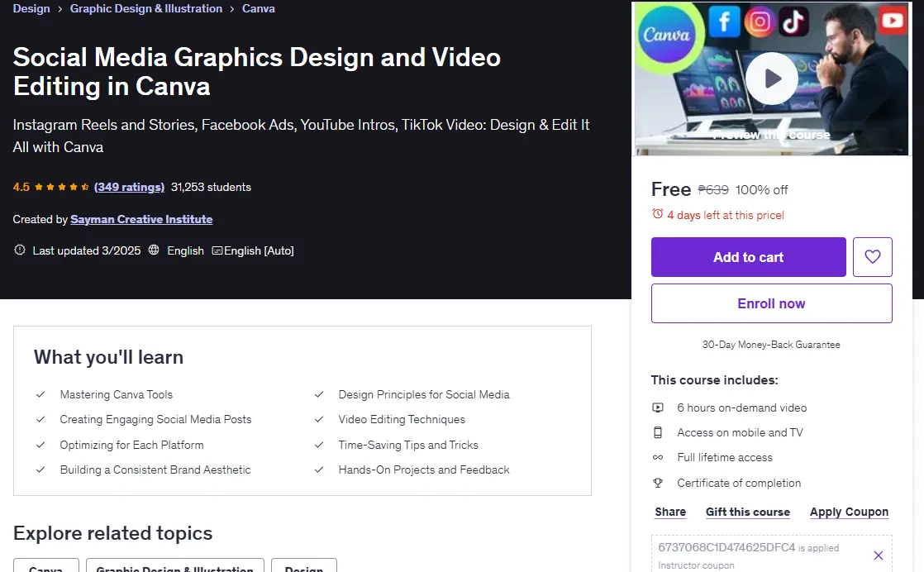This screenshot has width=924, height=572.
Task: Click checkmark beside Video Editing Techniques
Action: 319,419
